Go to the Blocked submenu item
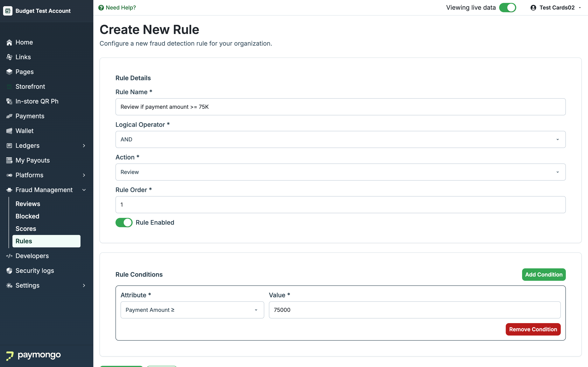 (x=27, y=216)
